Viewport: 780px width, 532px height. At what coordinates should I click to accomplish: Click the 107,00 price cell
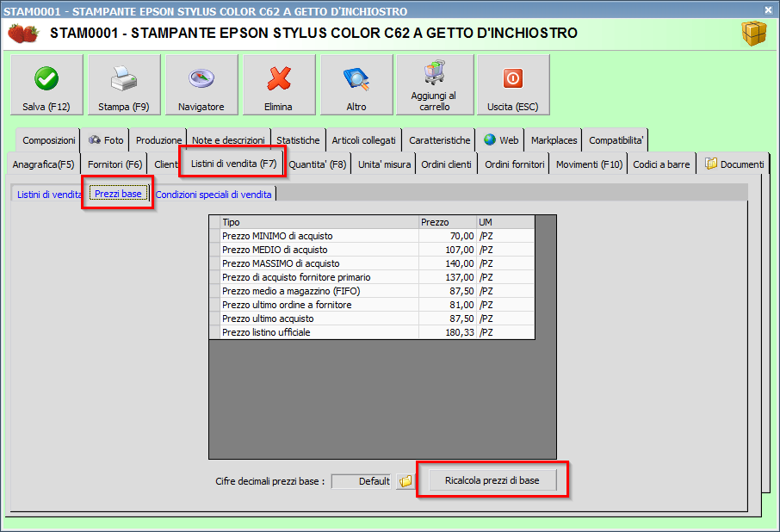[448, 250]
